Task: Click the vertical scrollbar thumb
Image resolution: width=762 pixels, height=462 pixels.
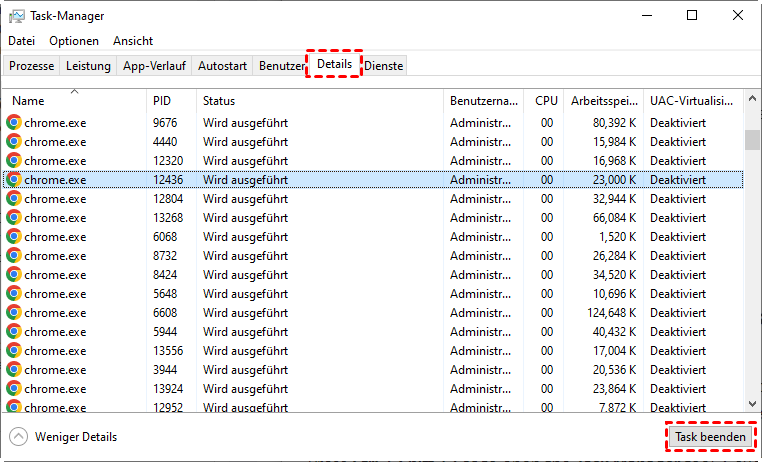Action: (752, 139)
